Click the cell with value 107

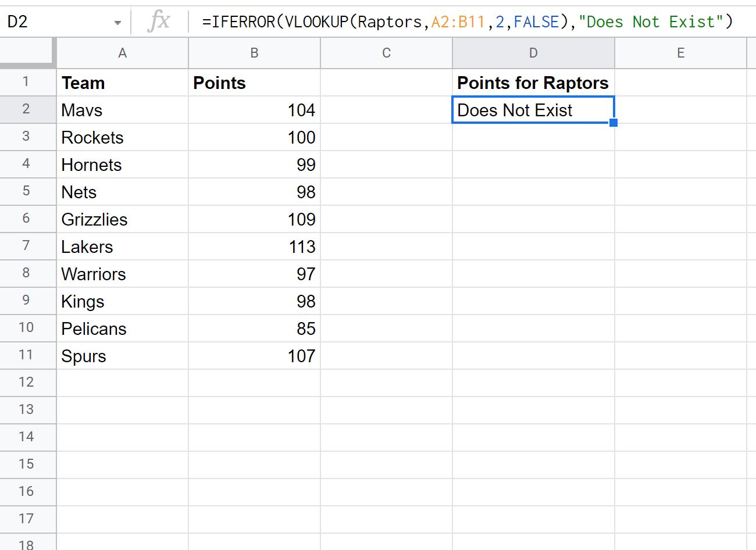click(254, 356)
